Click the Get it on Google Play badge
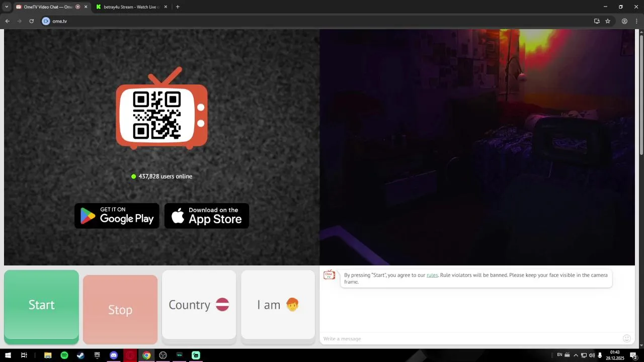 click(117, 216)
